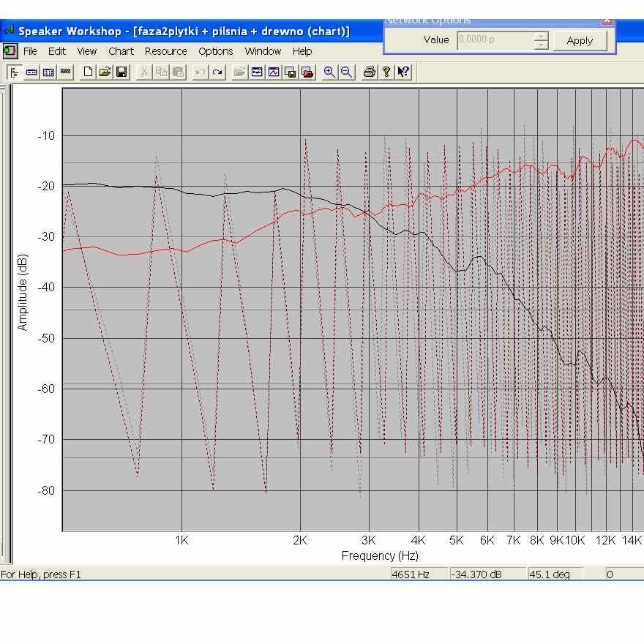The width and height of the screenshot is (644, 644).
Task: Print the chart using the printer icon
Action: 370,72
